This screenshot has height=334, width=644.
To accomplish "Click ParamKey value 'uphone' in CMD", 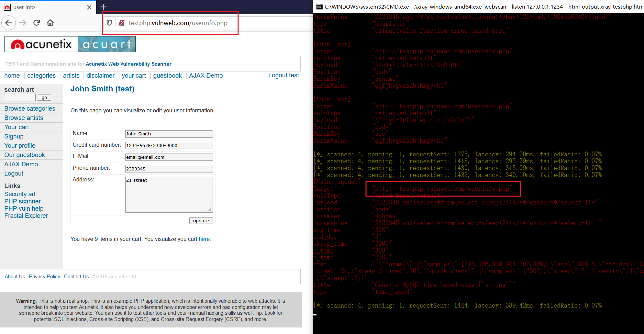I will 385,216.
